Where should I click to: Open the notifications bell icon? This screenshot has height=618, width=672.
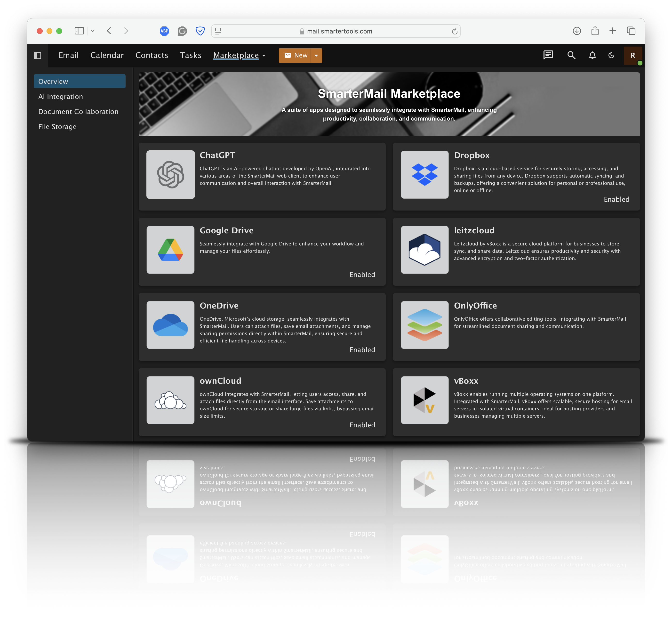click(x=592, y=55)
